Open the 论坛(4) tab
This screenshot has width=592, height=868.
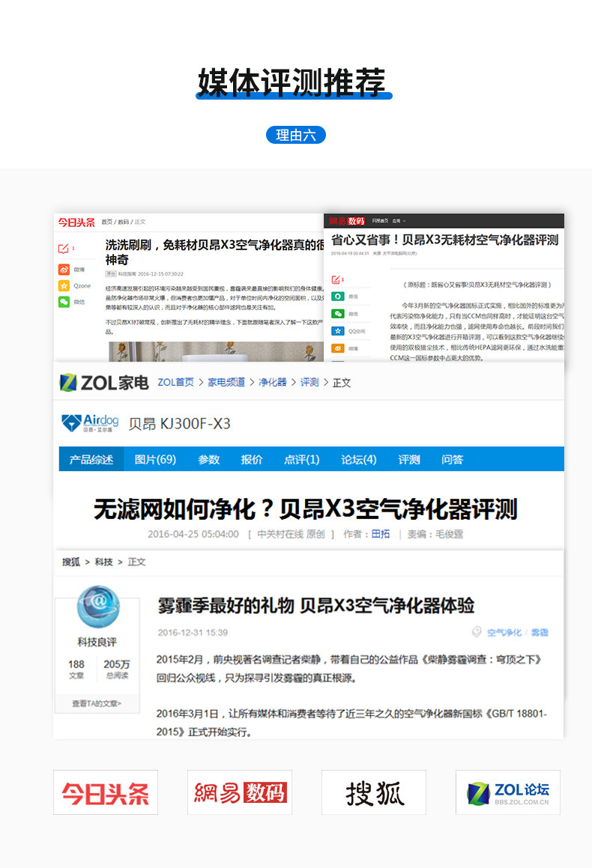(x=359, y=459)
